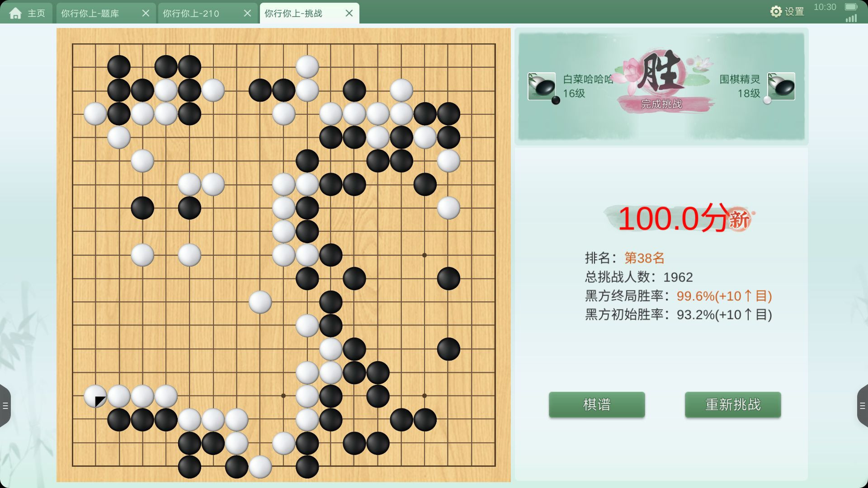
Task: Close the 你行你上-挑战 tab
Action: point(349,13)
